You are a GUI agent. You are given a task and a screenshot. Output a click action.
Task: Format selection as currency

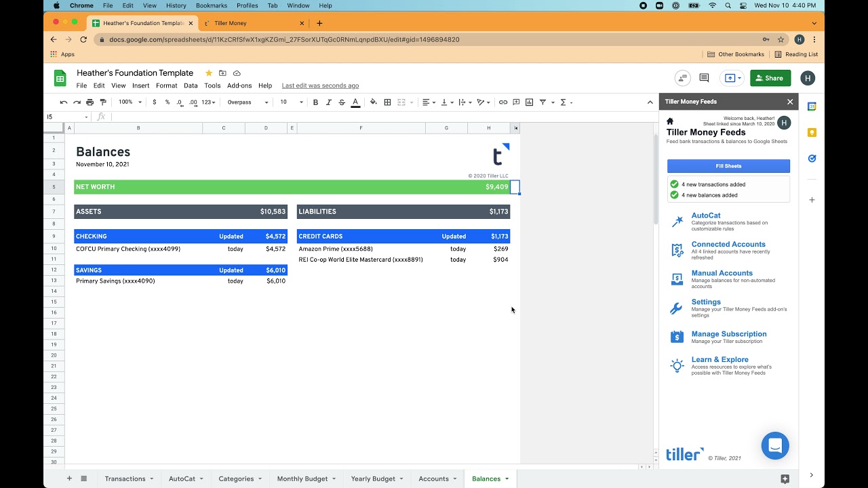pyautogui.click(x=155, y=102)
